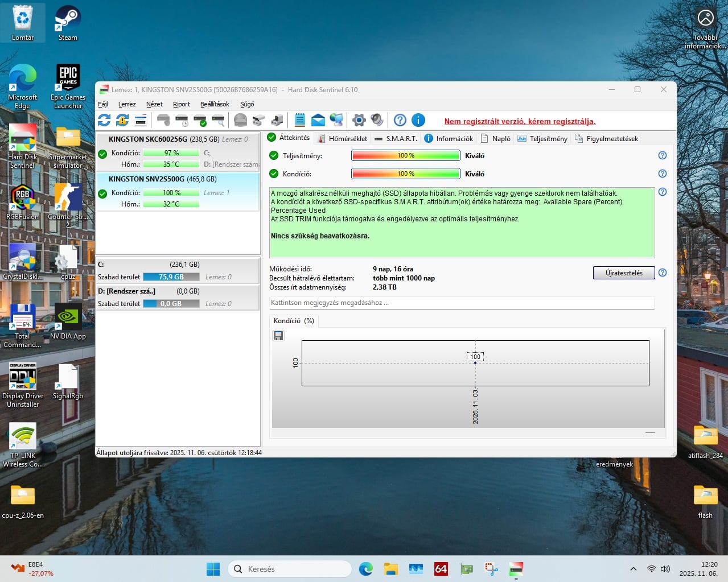Switch to the Teljesítmény tab
Screen dimensions: 728x582
point(542,138)
